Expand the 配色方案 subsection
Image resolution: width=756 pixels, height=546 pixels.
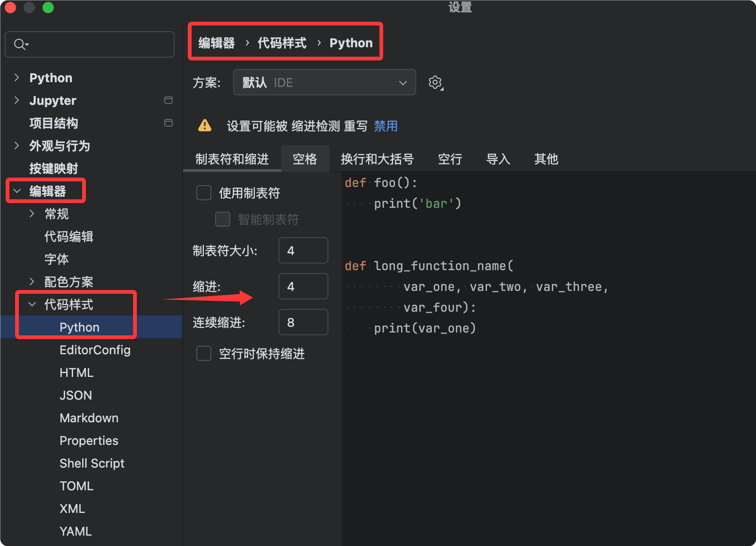click(x=32, y=282)
